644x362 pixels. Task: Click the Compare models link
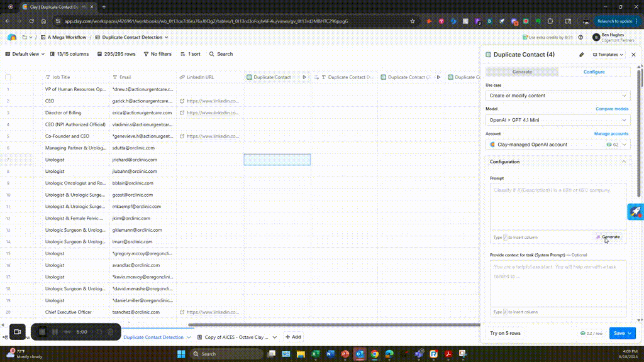[611, 109]
